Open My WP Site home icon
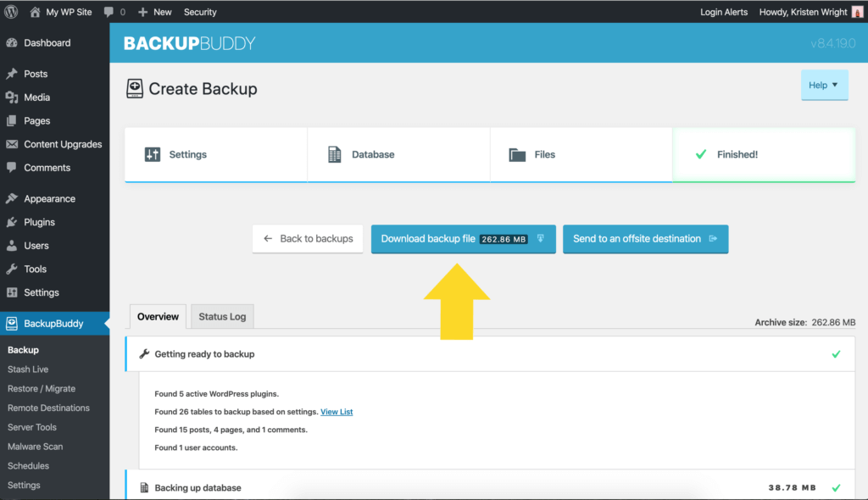The image size is (868, 500). click(x=35, y=12)
